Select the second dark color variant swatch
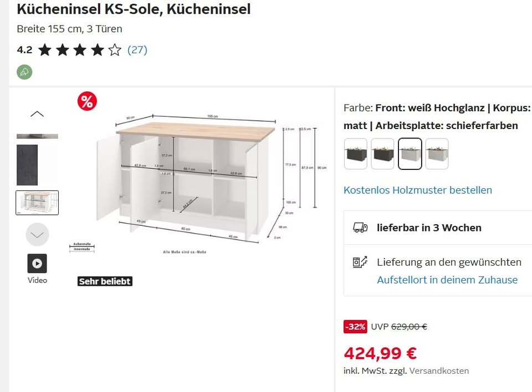This screenshot has width=532, height=392. coord(383,153)
